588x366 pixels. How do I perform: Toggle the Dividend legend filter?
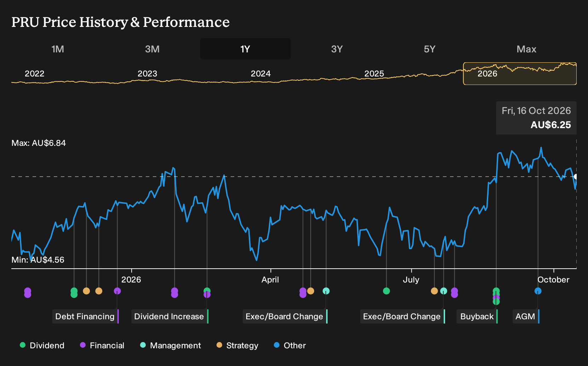point(42,345)
